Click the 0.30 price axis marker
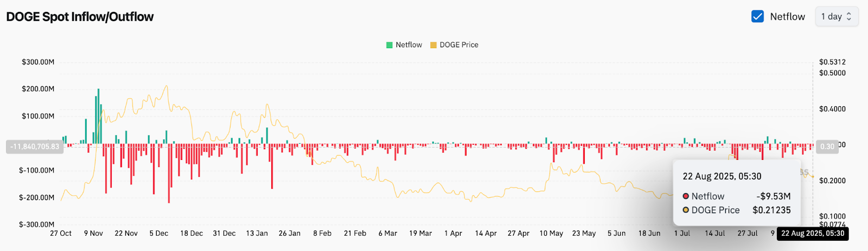Screen dimensions: 868x251 (x=827, y=146)
